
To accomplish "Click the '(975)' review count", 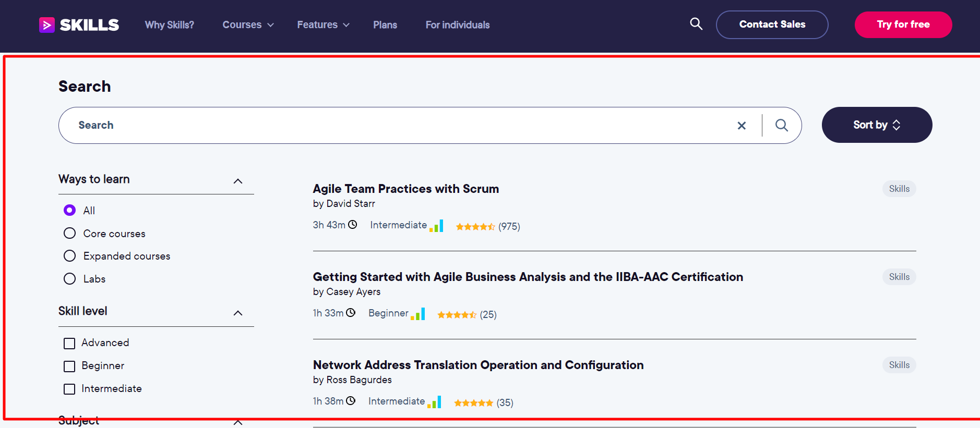I will pyautogui.click(x=509, y=227).
